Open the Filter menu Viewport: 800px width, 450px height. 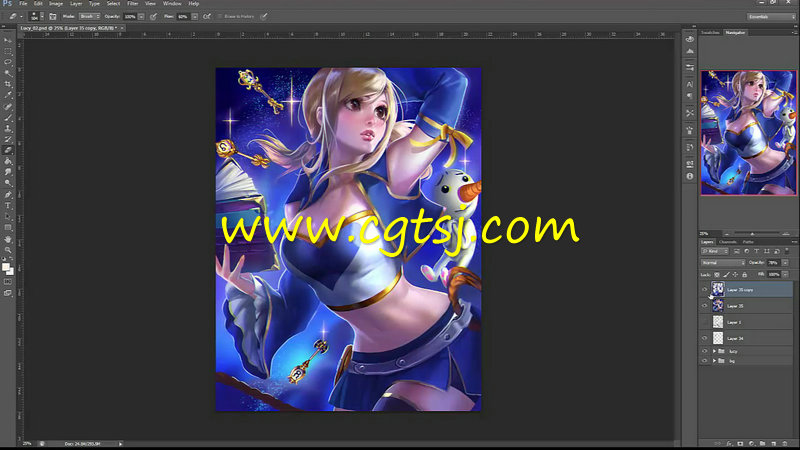pos(133,4)
